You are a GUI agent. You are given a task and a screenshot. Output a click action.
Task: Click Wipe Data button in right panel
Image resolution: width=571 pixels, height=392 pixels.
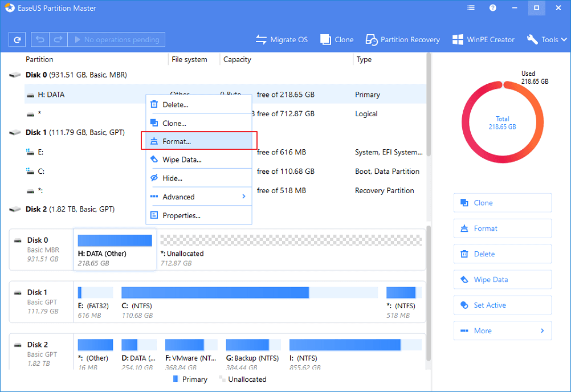coord(503,279)
